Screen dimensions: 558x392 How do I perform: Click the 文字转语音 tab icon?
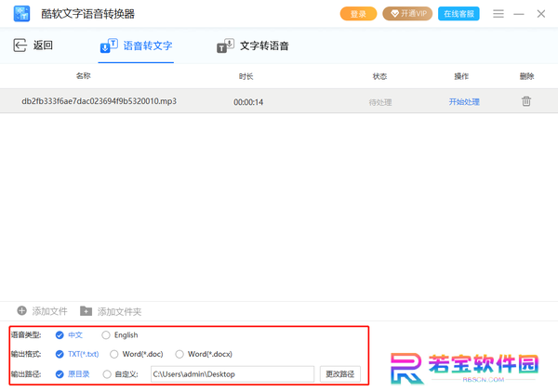225,46
